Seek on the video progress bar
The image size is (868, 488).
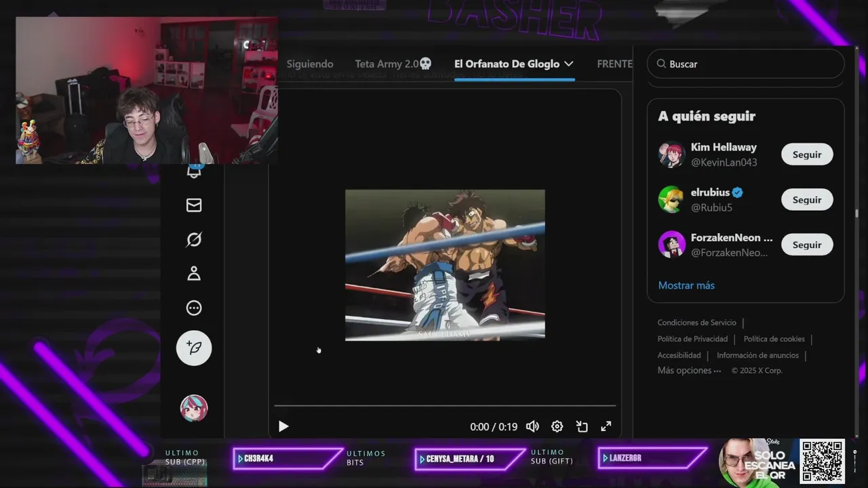click(445, 406)
